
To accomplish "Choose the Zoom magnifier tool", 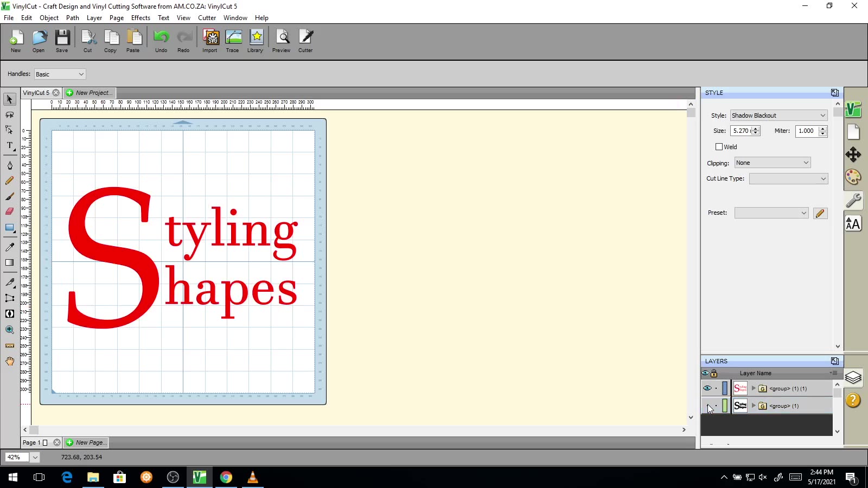I will pyautogui.click(x=10, y=330).
